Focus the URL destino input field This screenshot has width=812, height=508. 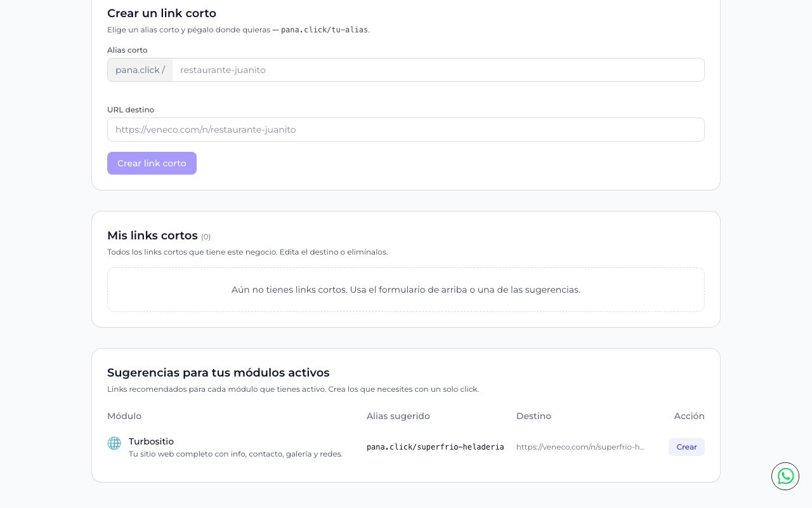pos(406,130)
